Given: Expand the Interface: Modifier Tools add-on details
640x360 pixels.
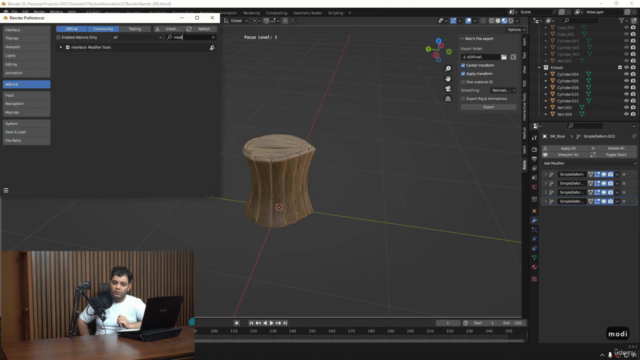Looking at the screenshot, I should 61,47.
